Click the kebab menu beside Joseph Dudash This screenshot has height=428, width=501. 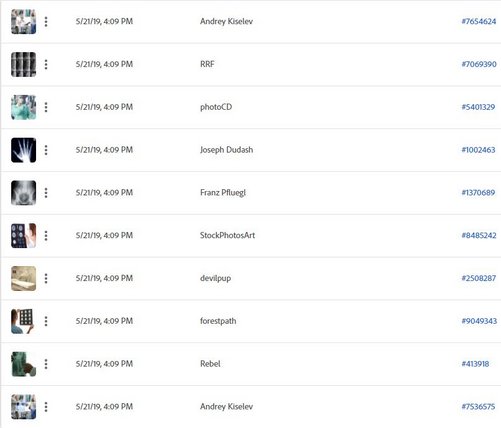click(x=46, y=150)
